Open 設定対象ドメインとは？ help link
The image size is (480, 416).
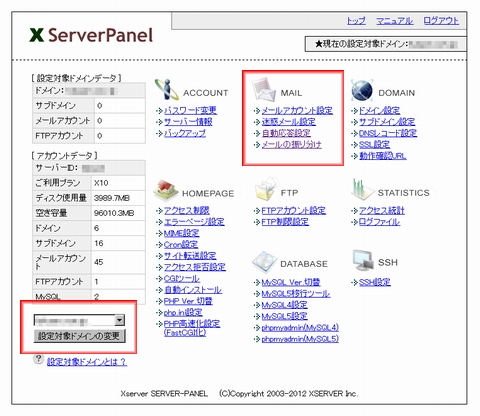pos(87,362)
